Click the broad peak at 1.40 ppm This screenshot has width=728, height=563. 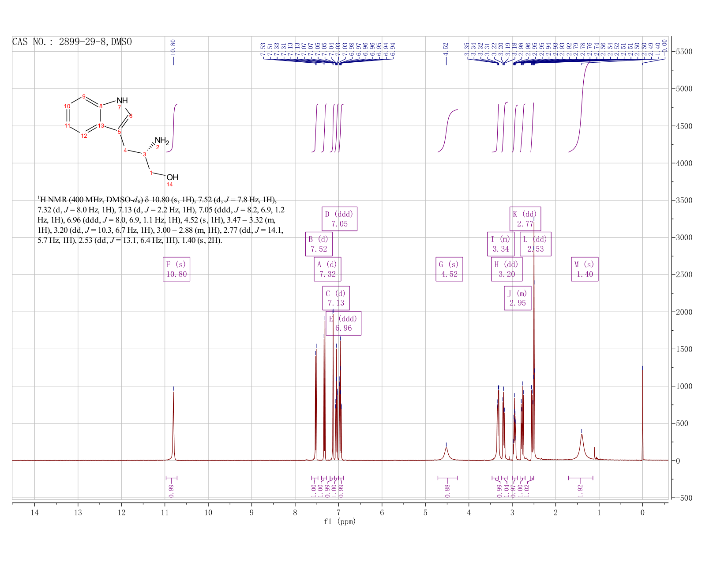coord(582,446)
